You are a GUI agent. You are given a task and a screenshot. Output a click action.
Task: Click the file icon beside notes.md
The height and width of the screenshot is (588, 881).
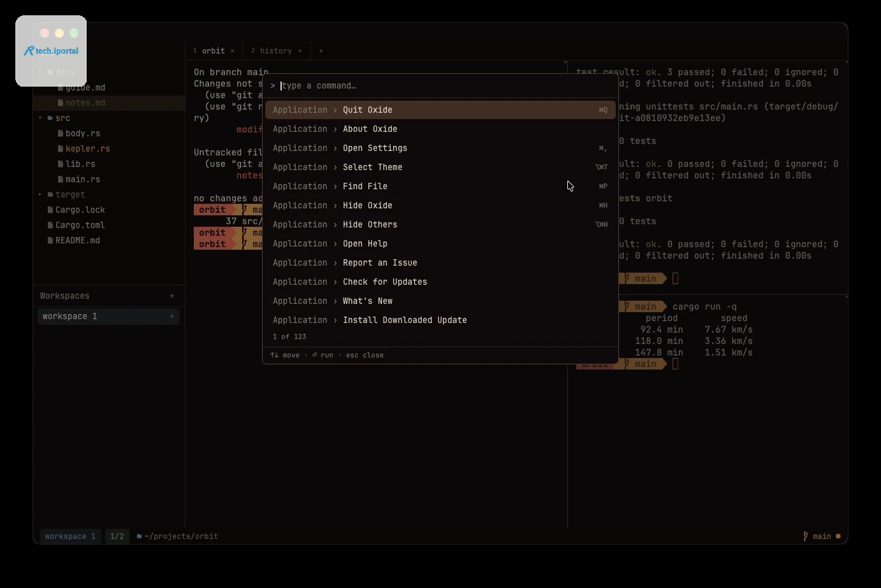point(61,103)
